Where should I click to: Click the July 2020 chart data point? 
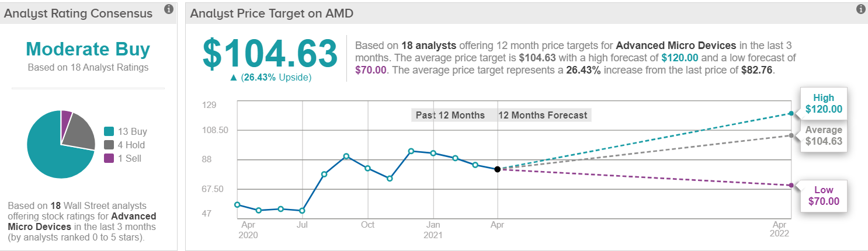302,211
